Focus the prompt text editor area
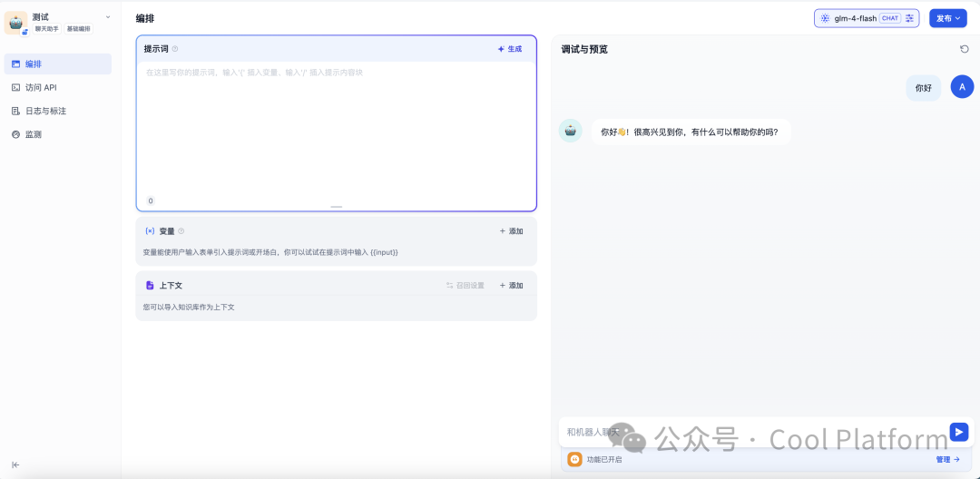This screenshot has width=980, height=479. click(x=336, y=127)
